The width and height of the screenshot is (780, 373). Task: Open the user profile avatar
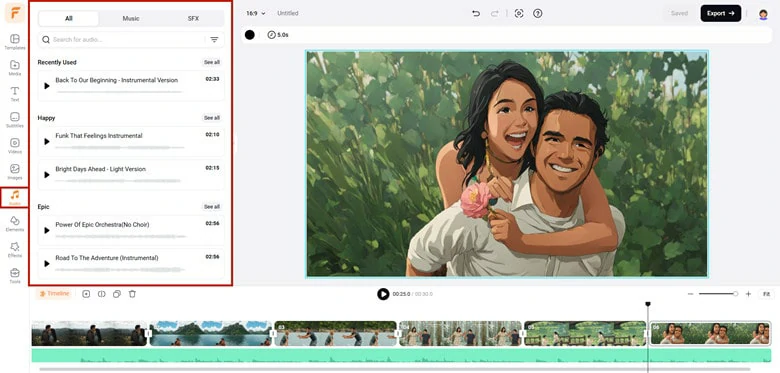pos(763,14)
